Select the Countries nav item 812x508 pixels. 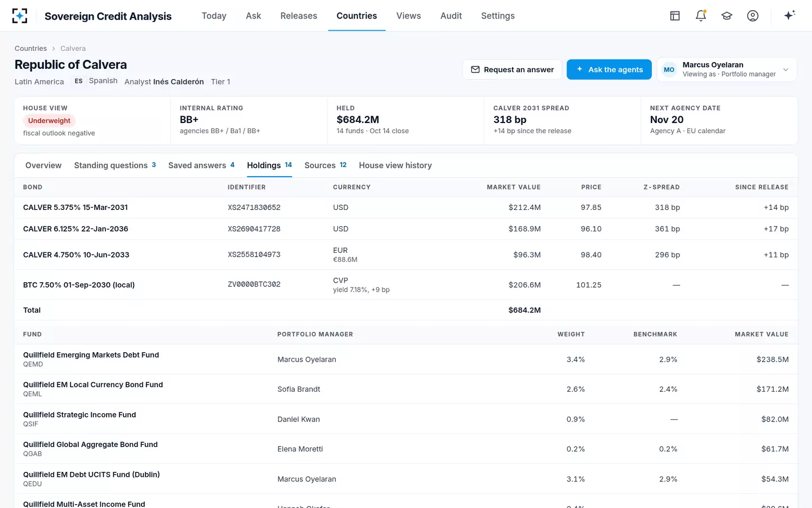357,16
